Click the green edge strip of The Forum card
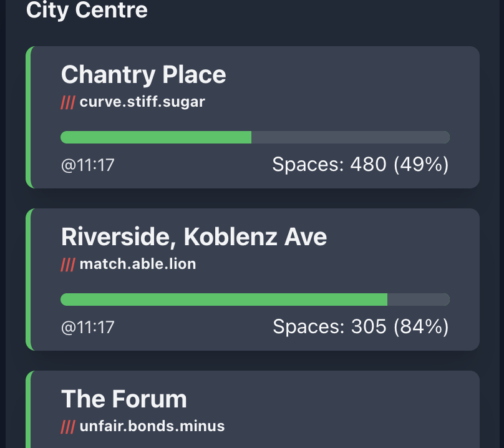Viewport: 504px width, 448px height. 28,409
